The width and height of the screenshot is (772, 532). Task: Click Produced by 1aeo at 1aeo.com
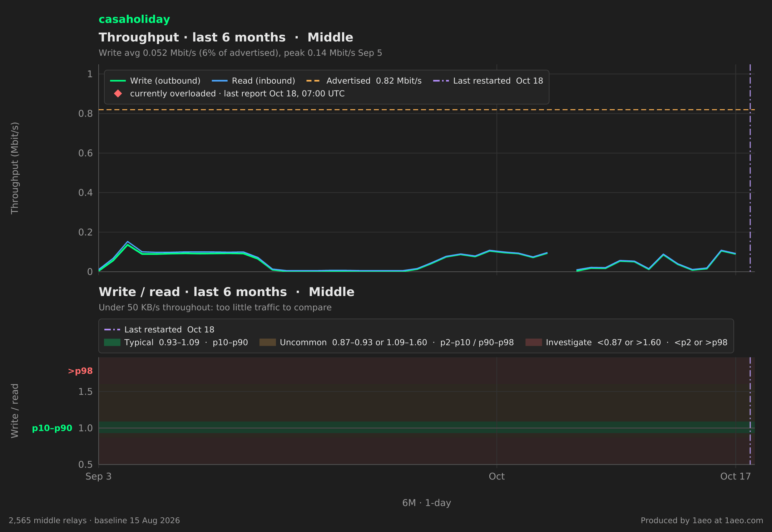(702, 521)
